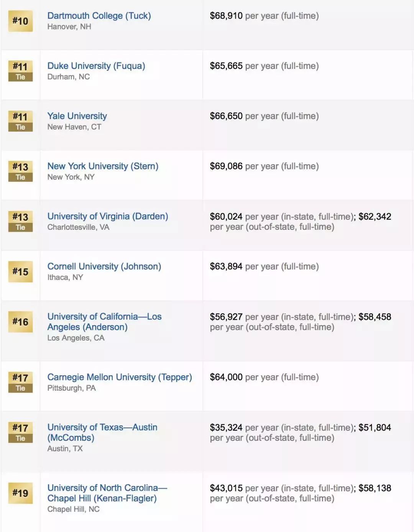Click the #11 Tie badge beside Duke
Image resolution: width=414 pixels, height=532 pixels.
(20, 71)
